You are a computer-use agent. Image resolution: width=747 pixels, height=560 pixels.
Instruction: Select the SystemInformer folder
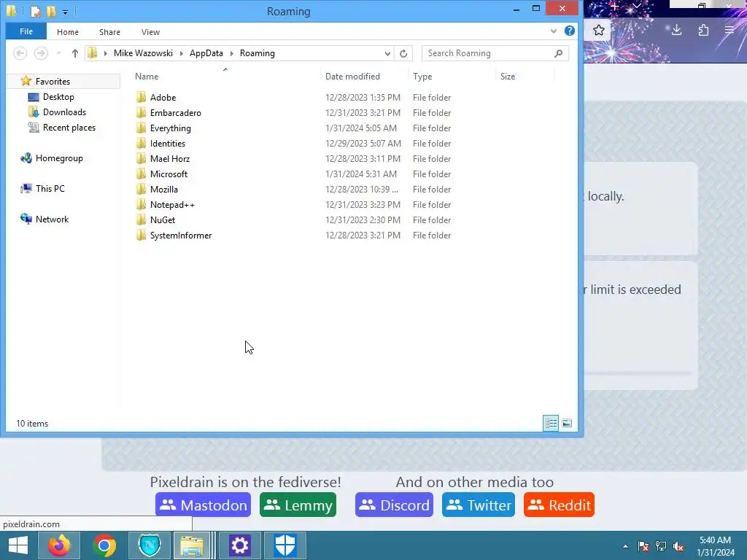point(181,236)
